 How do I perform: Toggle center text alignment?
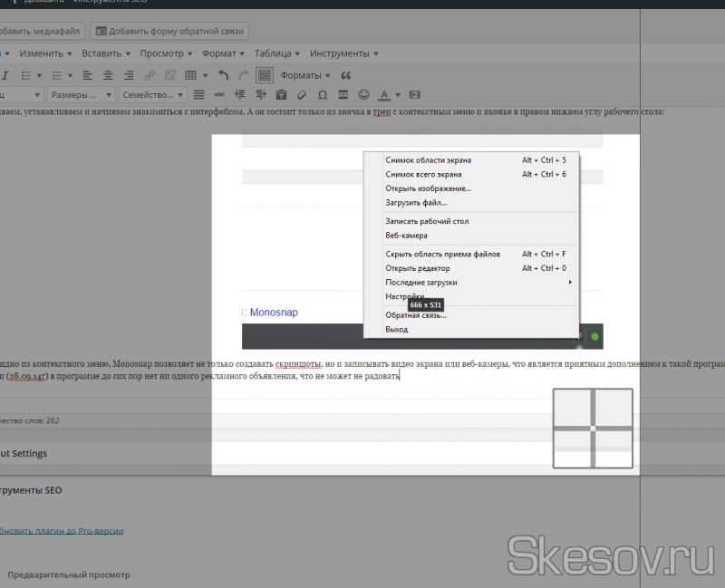coord(108,75)
